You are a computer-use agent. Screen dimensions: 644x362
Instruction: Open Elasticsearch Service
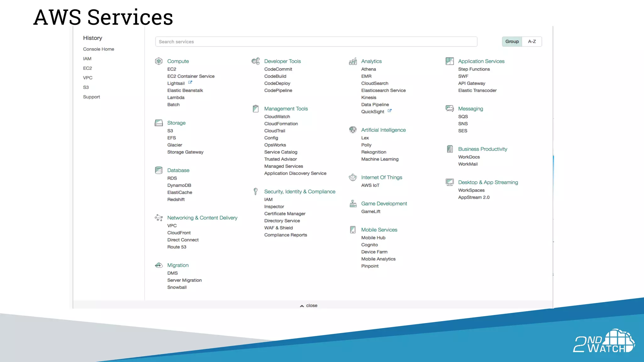[x=383, y=90]
